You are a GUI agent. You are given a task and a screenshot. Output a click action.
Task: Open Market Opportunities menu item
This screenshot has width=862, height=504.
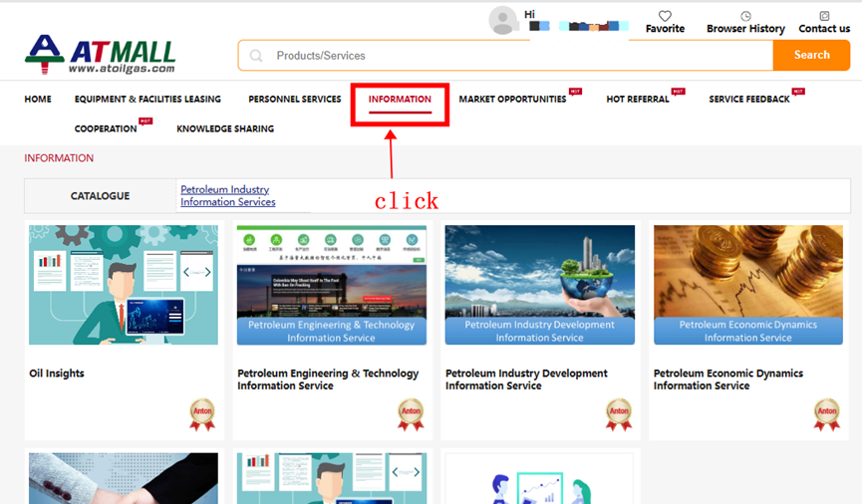(x=512, y=100)
